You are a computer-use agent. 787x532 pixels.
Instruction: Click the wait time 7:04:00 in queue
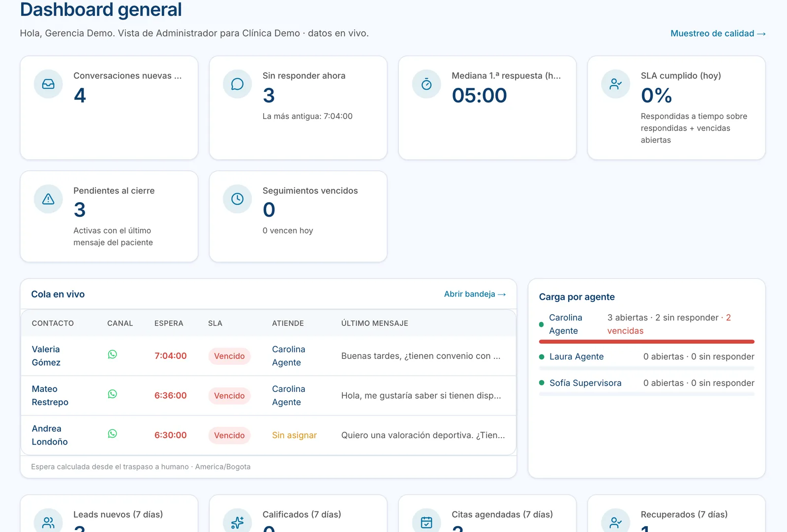(171, 356)
